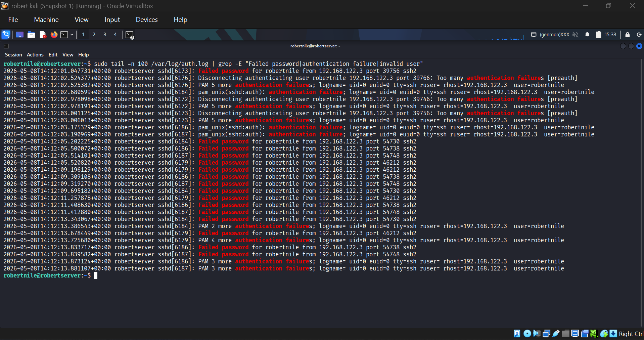
Task: Open the terminal Session menu
Action: point(13,55)
